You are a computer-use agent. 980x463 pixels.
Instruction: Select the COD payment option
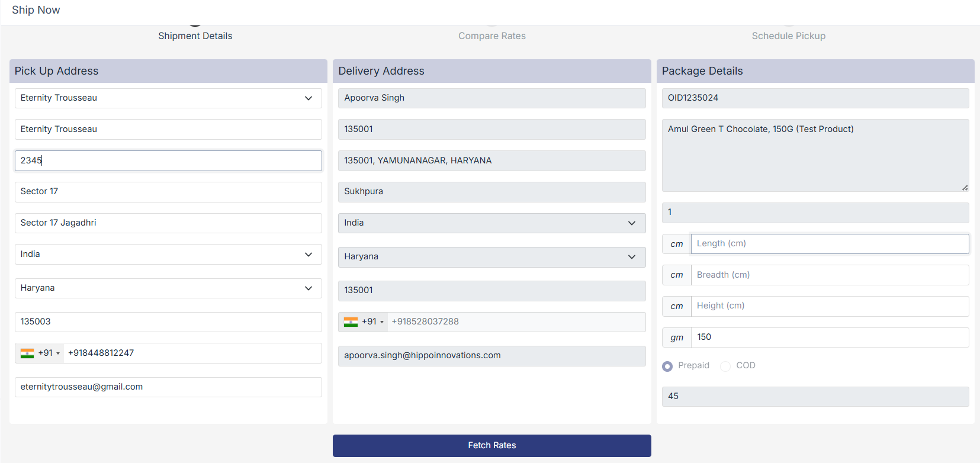click(725, 366)
